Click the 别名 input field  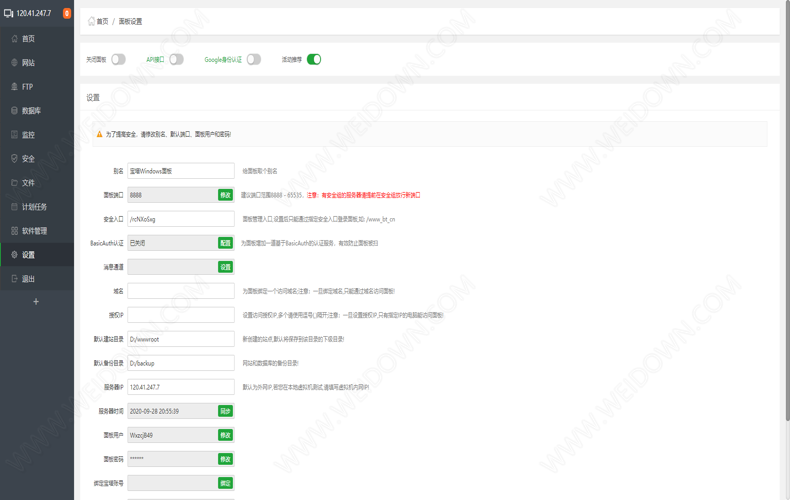pos(181,171)
